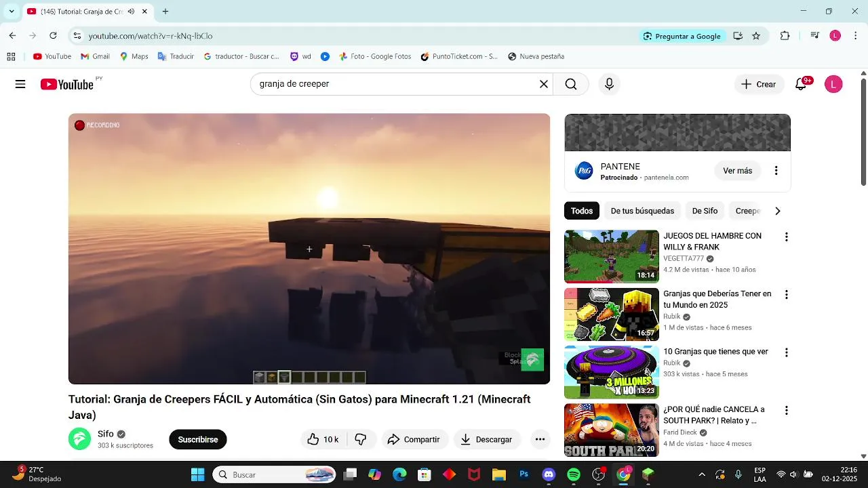The width and height of the screenshot is (868, 488).
Task: Open the Traducir bookmark
Action: (x=176, y=56)
